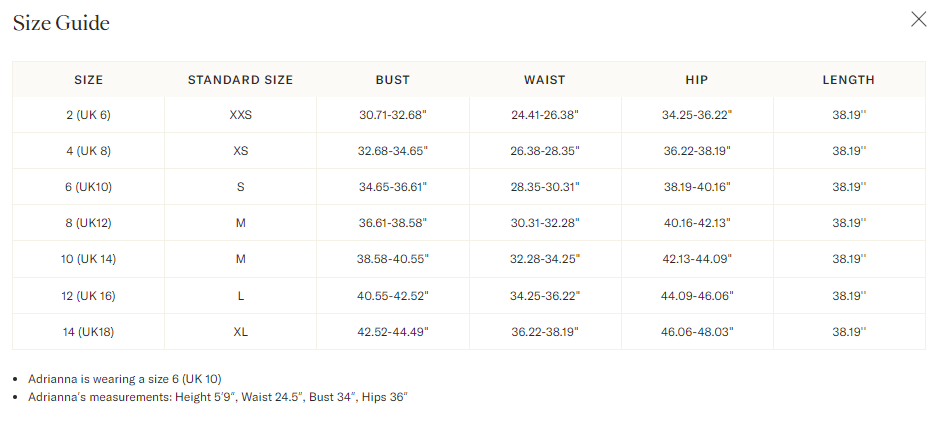Select the 14 (UK18) size cell
946x443 pixels.
click(89, 332)
